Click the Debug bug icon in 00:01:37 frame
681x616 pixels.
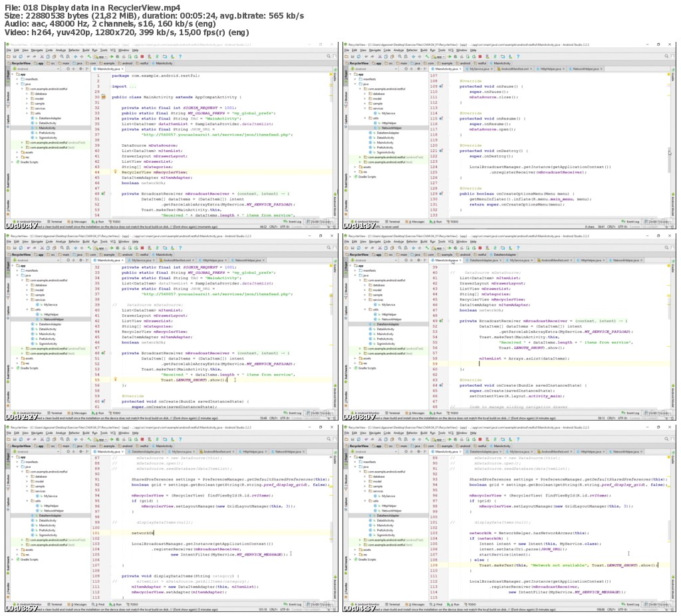click(455, 56)
